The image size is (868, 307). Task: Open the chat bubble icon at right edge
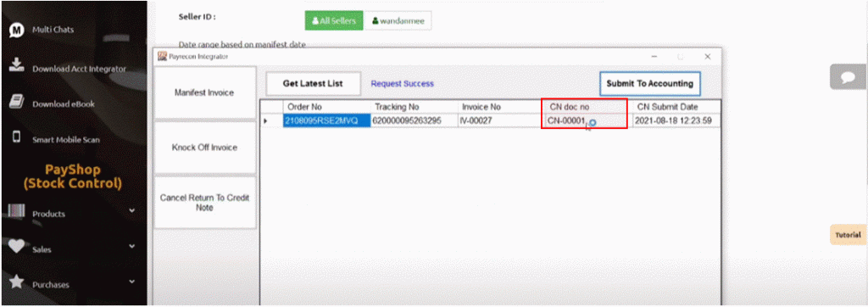point(848,77)
